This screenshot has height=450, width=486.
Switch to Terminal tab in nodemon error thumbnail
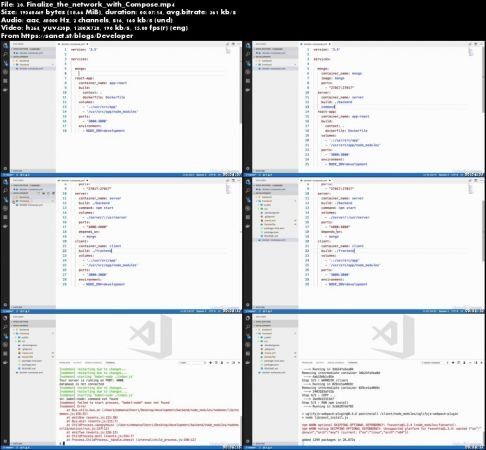click(110, 362)
